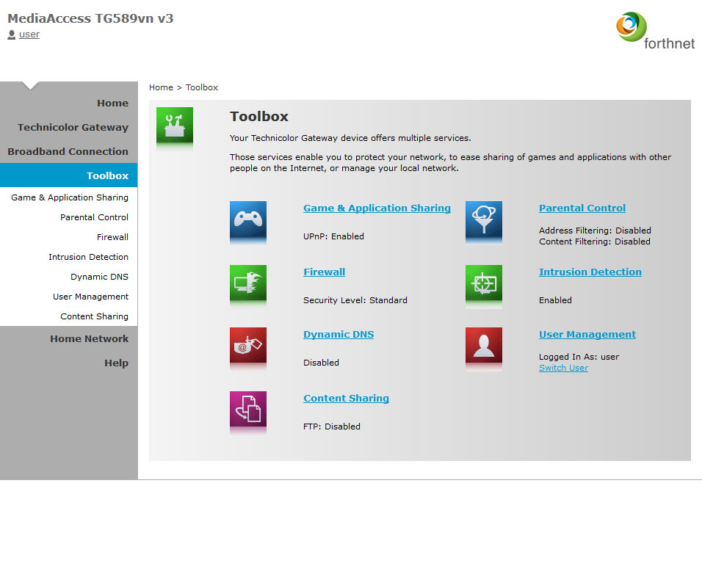Click the 'UPnP: Enabled' status text

coord(333,236)
